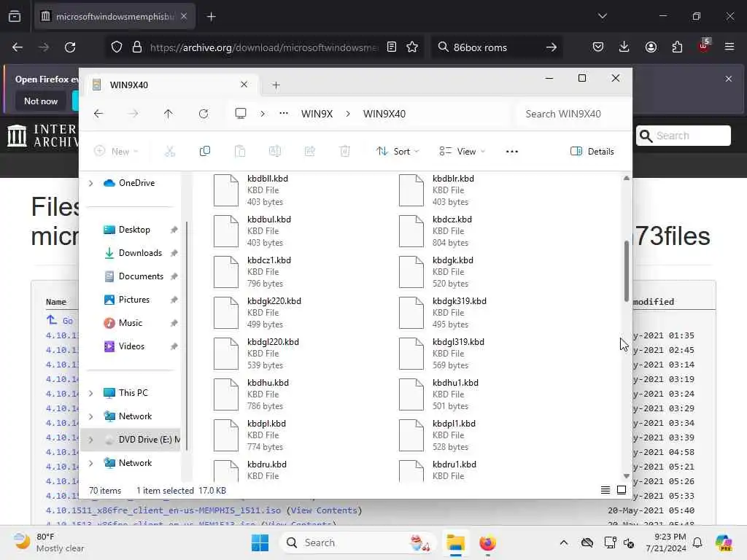Switch to details list view icon

pyautogui.click(x=605, y=490)
